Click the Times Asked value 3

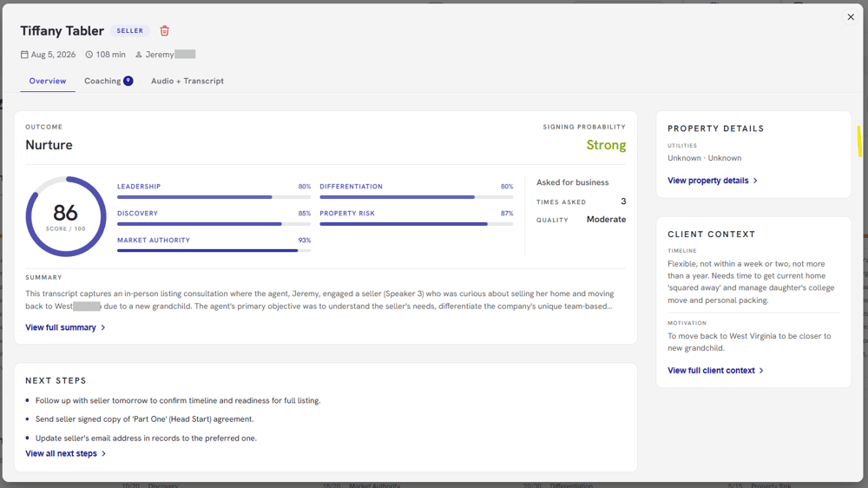623,201
